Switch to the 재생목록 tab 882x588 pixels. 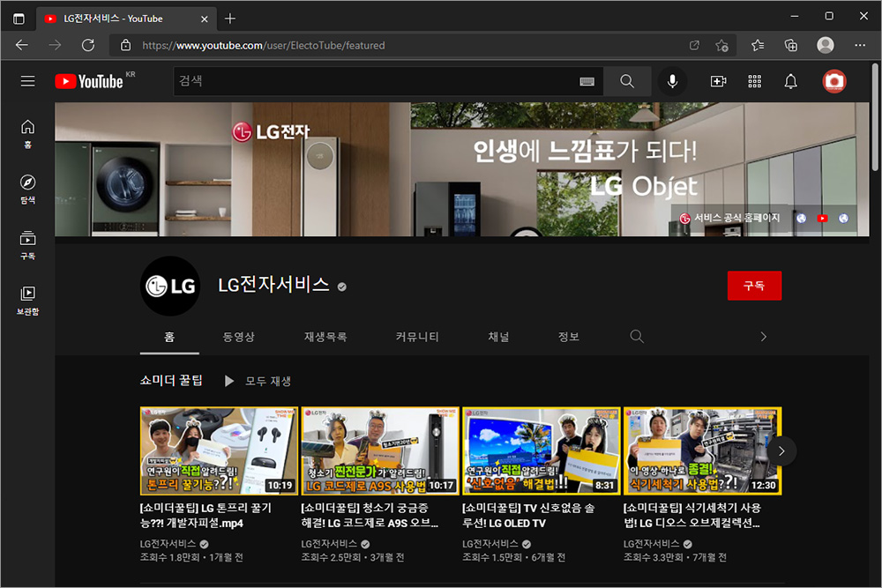click(x=325, y=337)
